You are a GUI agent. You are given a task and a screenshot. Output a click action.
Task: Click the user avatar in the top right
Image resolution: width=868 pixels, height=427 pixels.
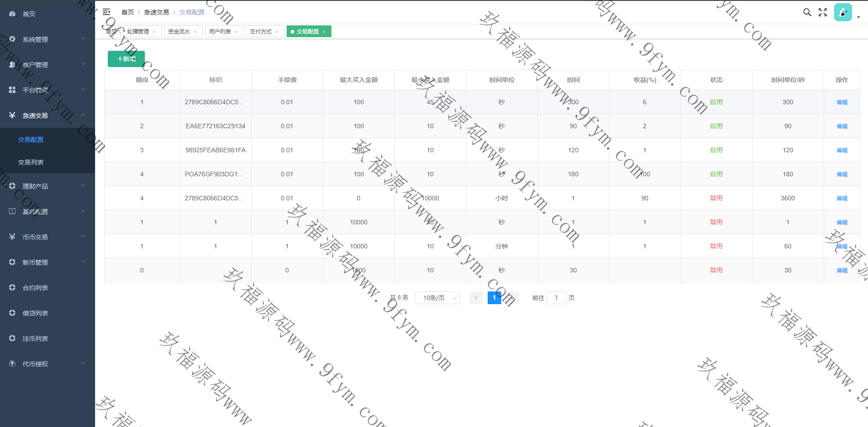pos(843,13)
